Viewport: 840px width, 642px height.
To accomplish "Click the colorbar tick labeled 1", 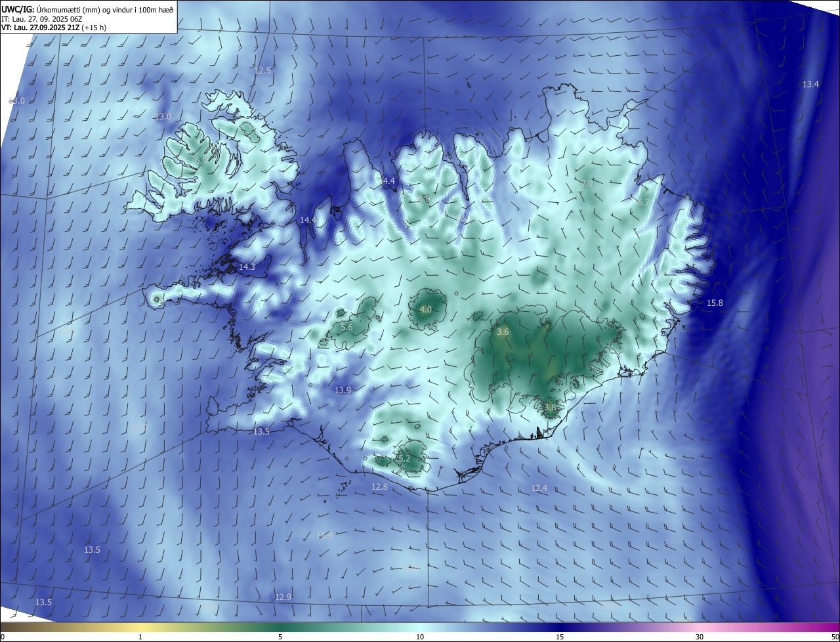I will (140, 637).
